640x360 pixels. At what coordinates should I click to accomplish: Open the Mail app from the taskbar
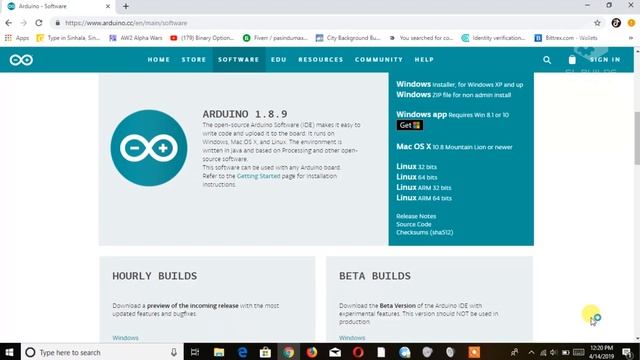tap(335, 352)
